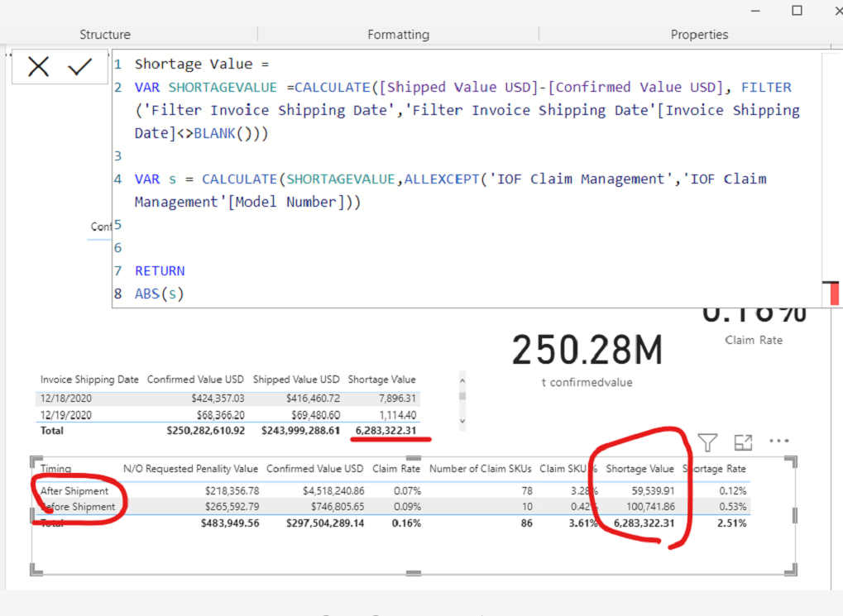Click the 't confirmedvalue' card label

click(587, 383)
